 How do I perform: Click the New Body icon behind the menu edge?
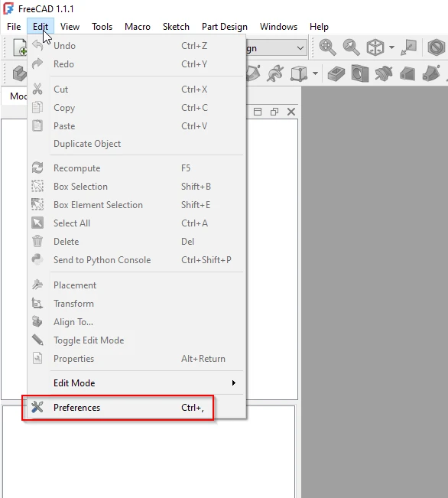(x=20, y=73)
